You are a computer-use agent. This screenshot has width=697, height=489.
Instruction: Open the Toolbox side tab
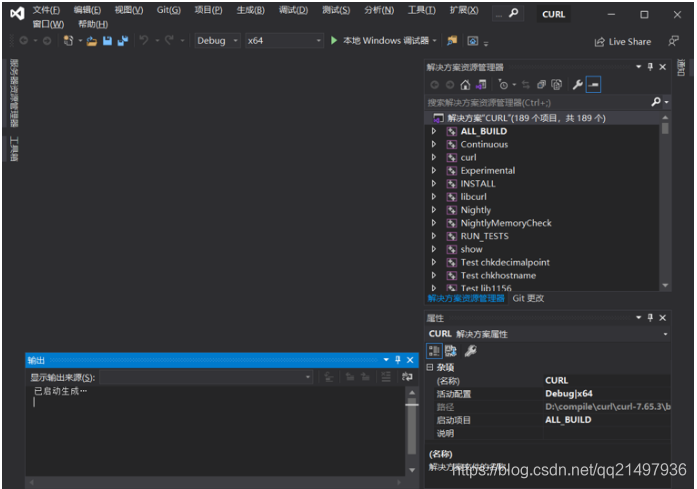14,148
